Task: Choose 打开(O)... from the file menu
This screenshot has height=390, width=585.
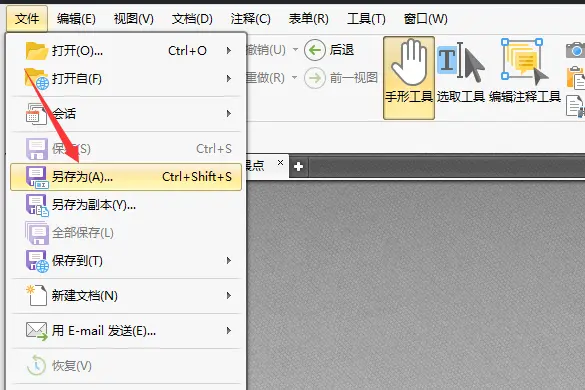Action: coord(126,50)
